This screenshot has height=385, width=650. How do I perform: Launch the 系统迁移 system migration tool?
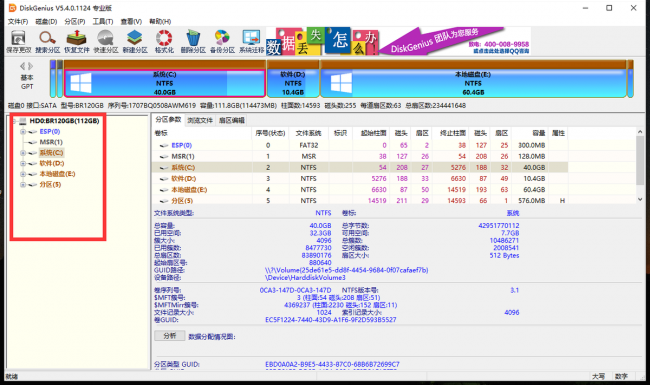tap(251, 41)
